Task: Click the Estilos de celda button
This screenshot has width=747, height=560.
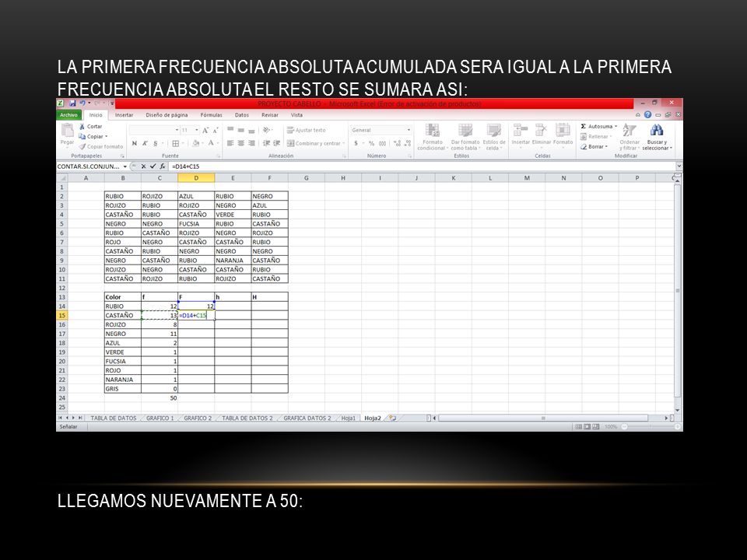Action: point(494,137)
